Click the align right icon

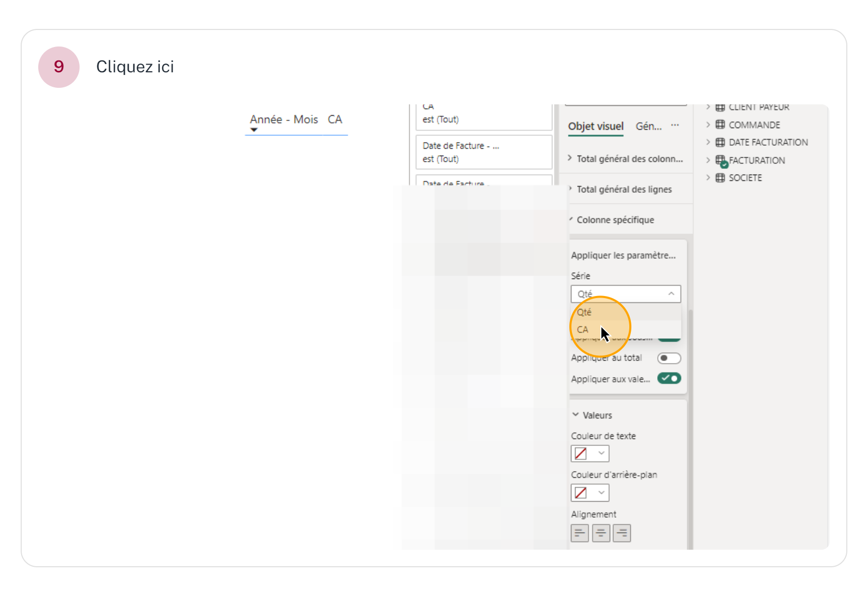click(x=622, y=533)
